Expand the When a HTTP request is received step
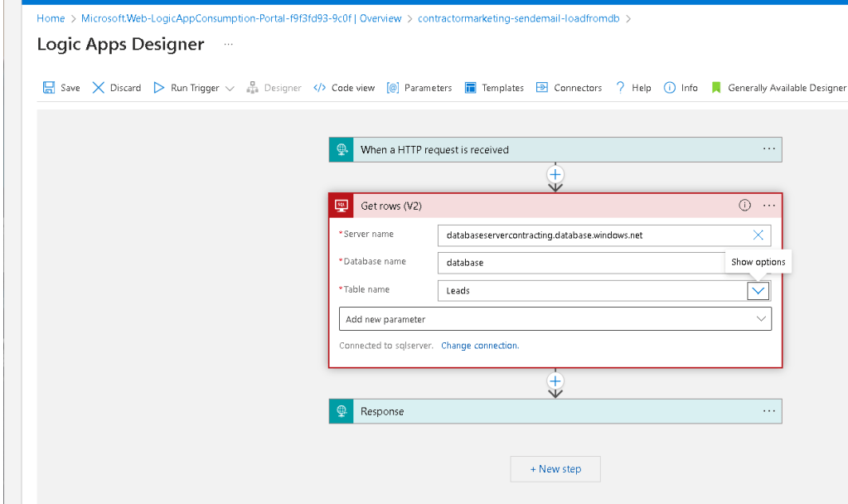Viewport: 848px width, 504px height. click(555, 150)
